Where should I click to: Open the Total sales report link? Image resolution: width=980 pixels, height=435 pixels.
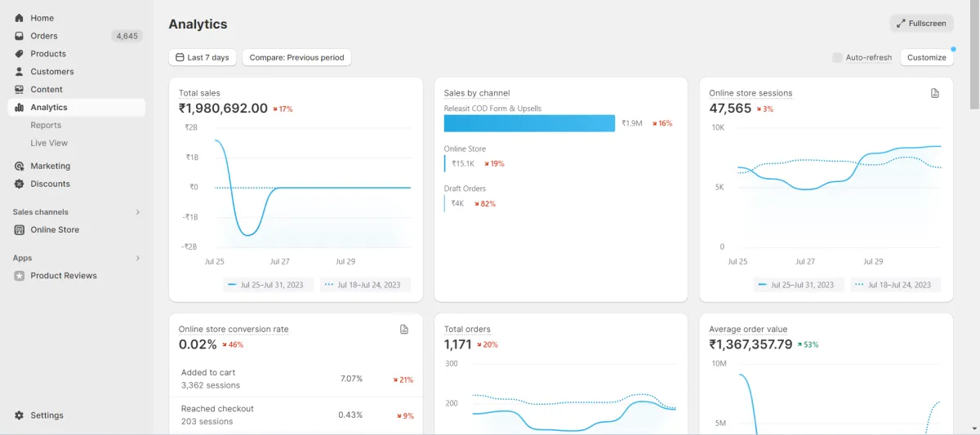point(199,93)
